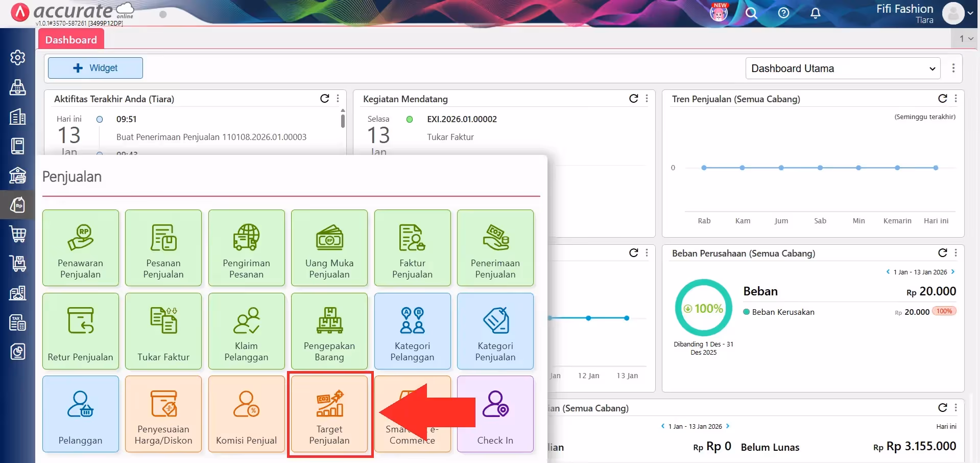Refresh Kegiatan Mendatang widget
The image size is (980, 463).
tap(634, 99)
